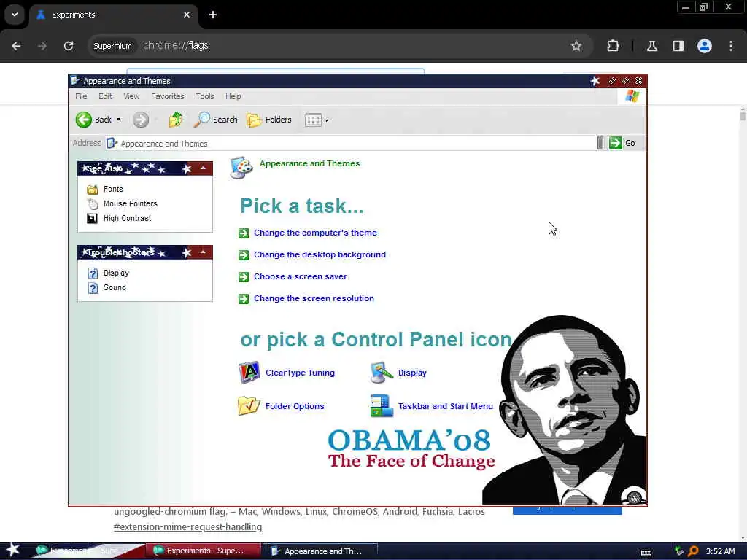Open the Edit menu

(105, 96)
